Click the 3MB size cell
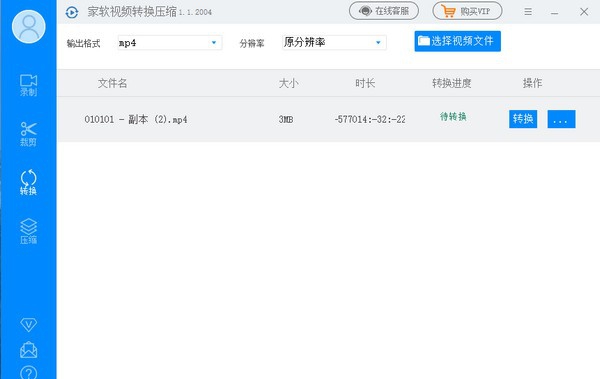Viewport: 600px width, 379px height. (286, 119)
